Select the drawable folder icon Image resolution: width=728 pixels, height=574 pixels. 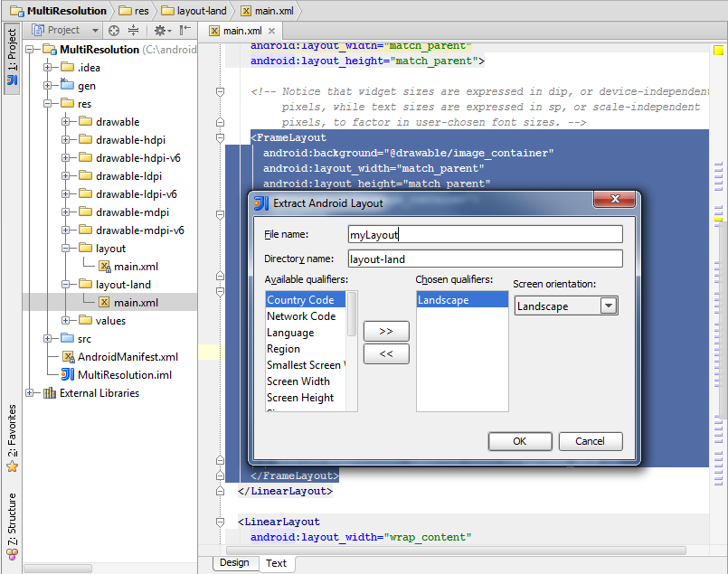coord(85,121)
